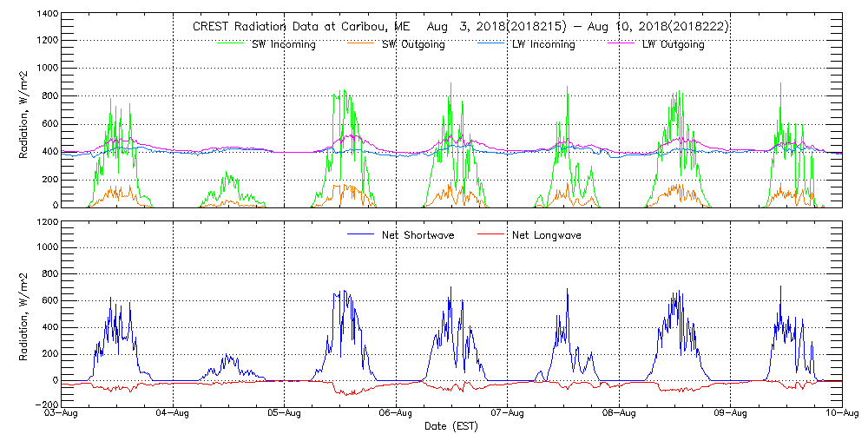The image size is (868, 434).
Task: Pick the 08-Aug date tick label
Action: (619, 414)
